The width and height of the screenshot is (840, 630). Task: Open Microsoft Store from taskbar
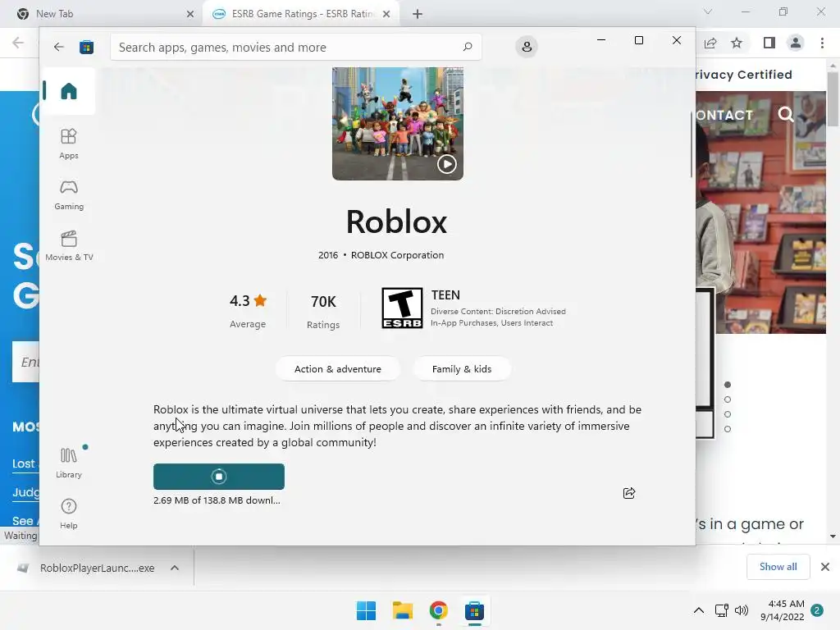[474, 610]
